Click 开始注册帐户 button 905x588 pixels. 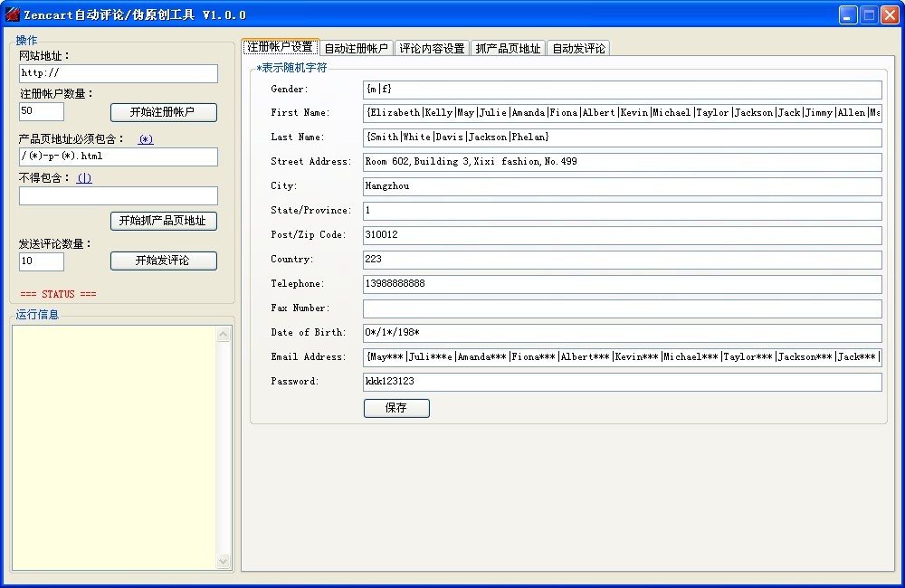(163, 112)
